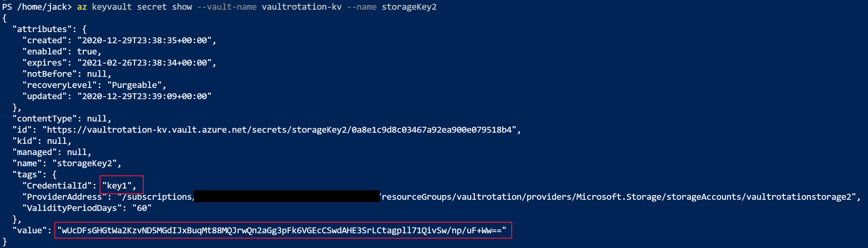Click the storageKey2 argument in command
The width and height of the screenshot is (868, 248).
pyautogui.click(x=409, y=7)
